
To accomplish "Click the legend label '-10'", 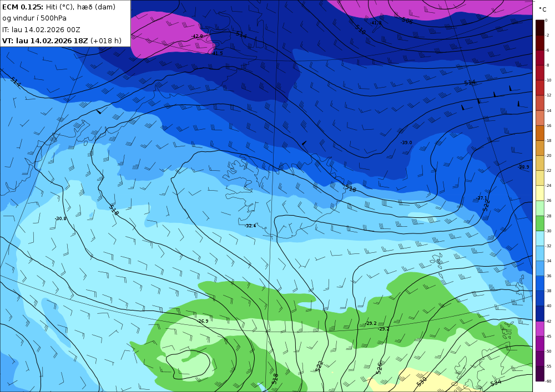I will [x=548, y=80].
